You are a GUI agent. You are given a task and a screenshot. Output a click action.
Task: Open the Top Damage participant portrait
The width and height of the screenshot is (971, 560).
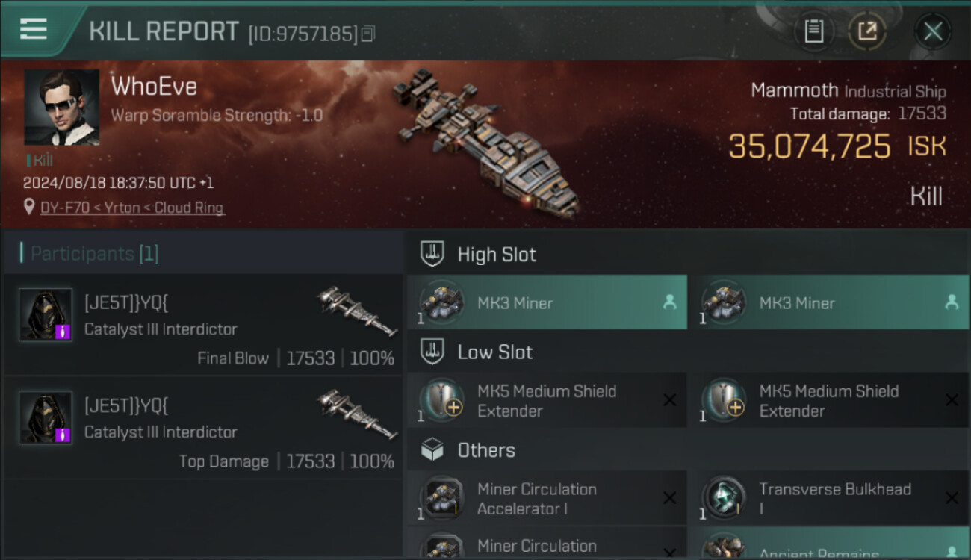(46, 418)
